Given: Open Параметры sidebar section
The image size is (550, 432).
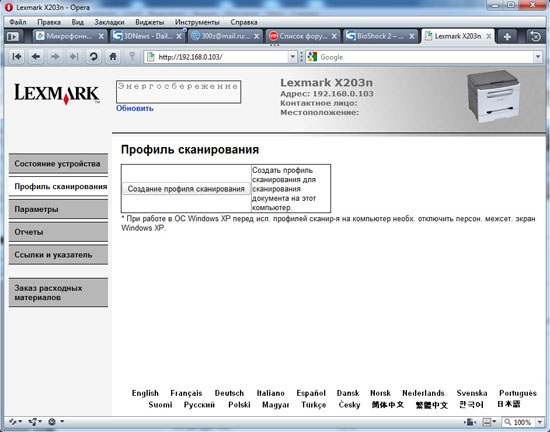Looking at the screenshot, I should click(58, 209).
